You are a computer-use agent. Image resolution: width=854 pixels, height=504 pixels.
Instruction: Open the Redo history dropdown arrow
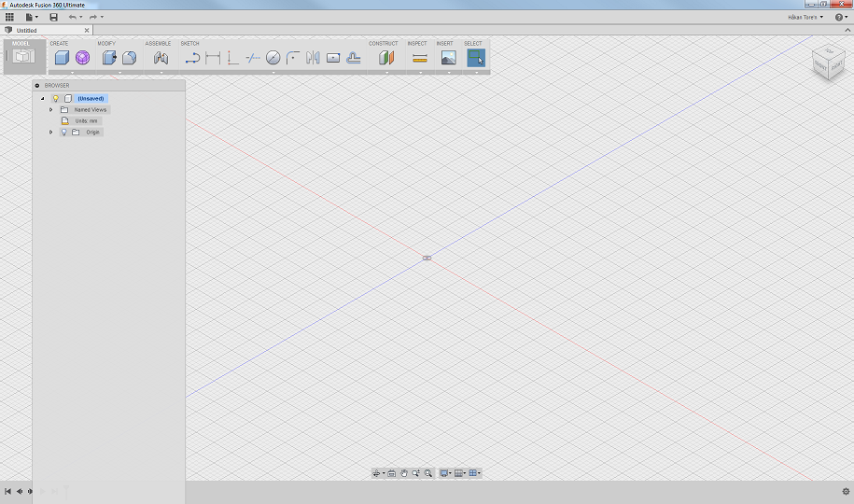point(102,18)
